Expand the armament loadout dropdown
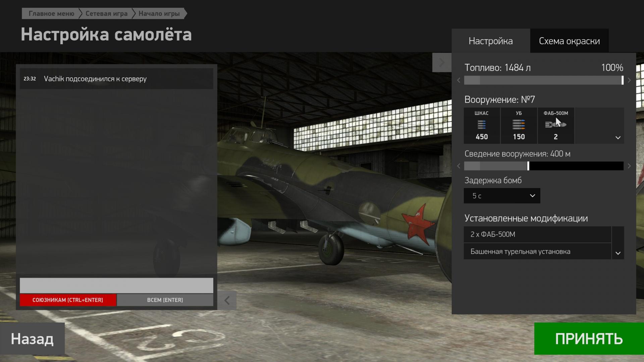This screenshot has width=644, height=362. (618, 138)
